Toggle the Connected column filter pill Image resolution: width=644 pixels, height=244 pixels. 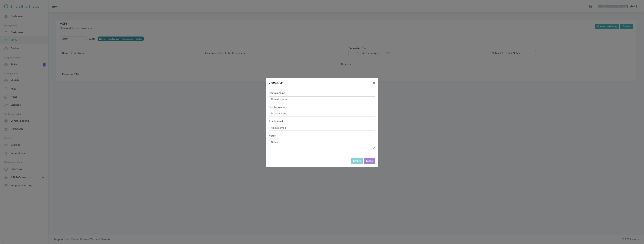tap(128, 39)
